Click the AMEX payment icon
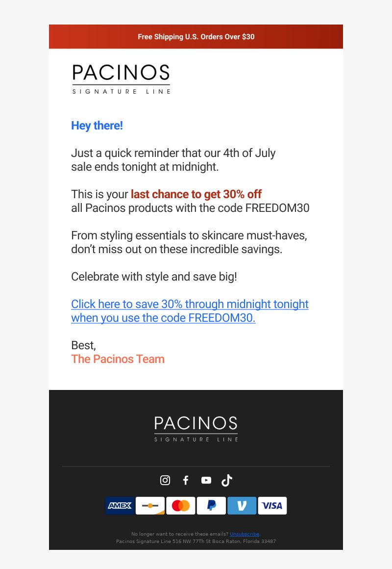392x569 pixels. (120, 506)
